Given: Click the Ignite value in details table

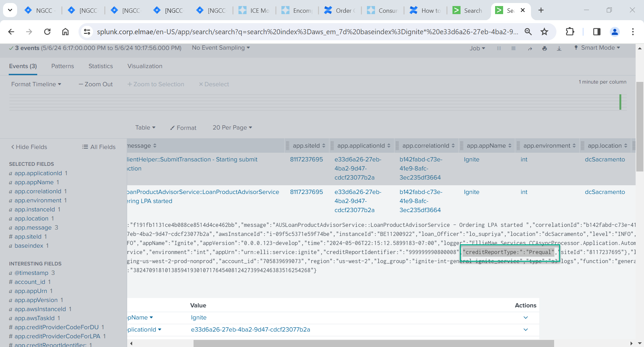Looking at the screenshot, I should pyautogui.click(x=199, y=317).
